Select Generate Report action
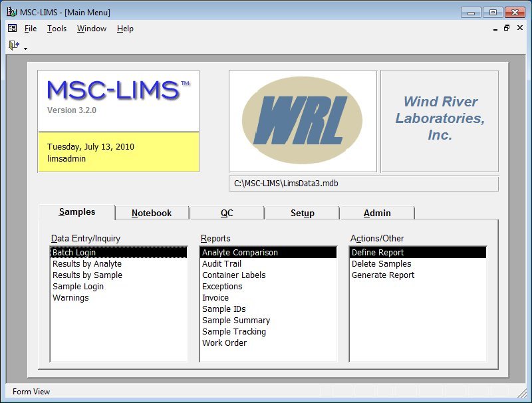This screenshot has height=403, width=532. (418, 275)
